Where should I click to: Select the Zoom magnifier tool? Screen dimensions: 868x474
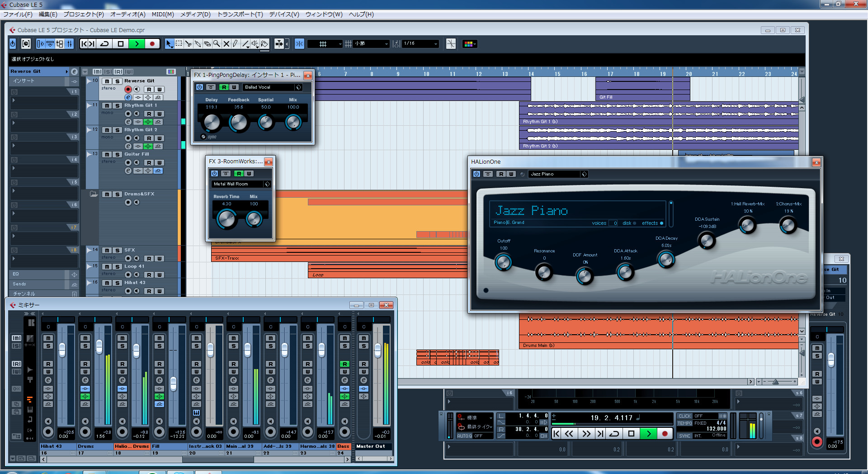(217, 44)
